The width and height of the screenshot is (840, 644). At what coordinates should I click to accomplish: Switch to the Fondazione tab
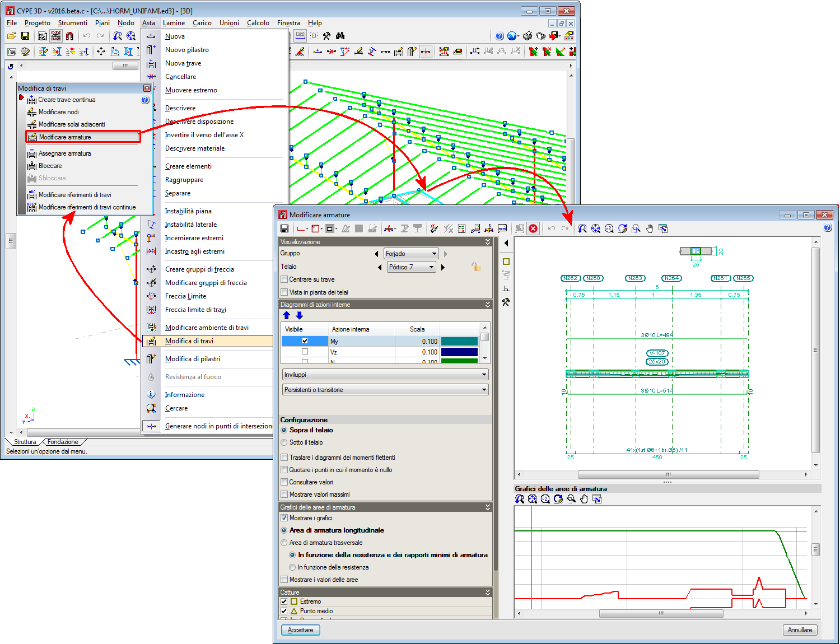tap(63, 442)
